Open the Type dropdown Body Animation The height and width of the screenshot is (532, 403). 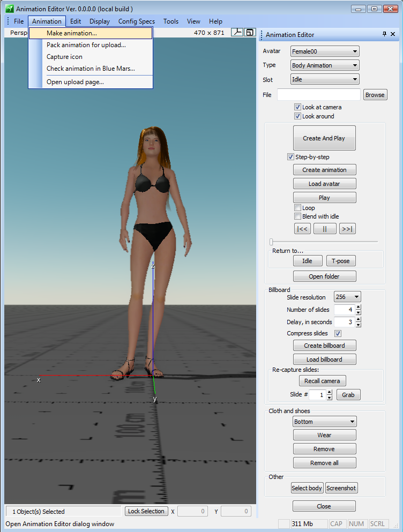(325, 65)
